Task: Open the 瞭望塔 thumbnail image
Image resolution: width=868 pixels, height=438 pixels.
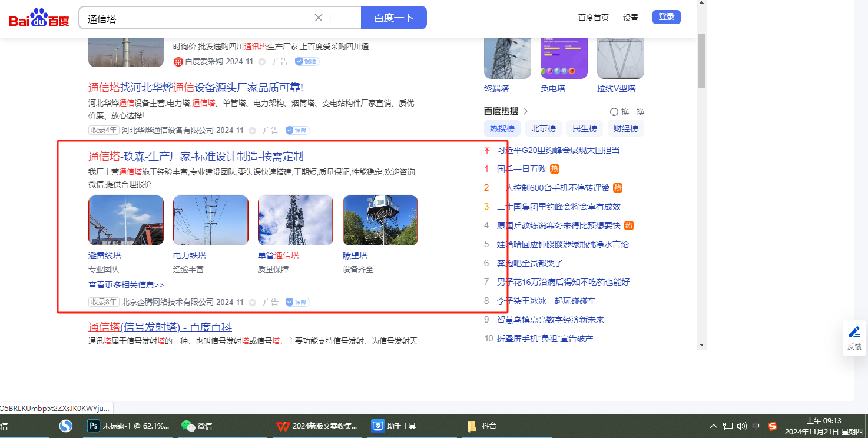Action: pos(380,220)
